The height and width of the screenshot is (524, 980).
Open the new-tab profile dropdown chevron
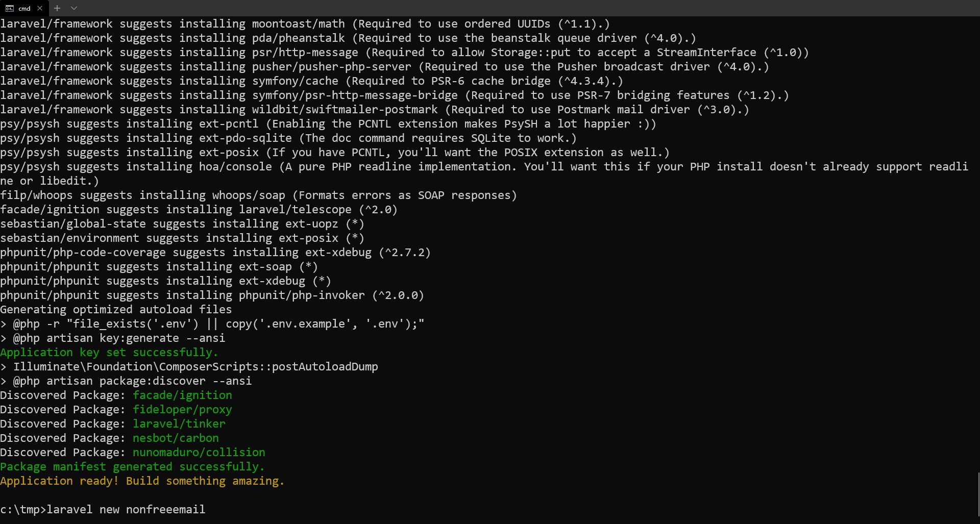74,8
